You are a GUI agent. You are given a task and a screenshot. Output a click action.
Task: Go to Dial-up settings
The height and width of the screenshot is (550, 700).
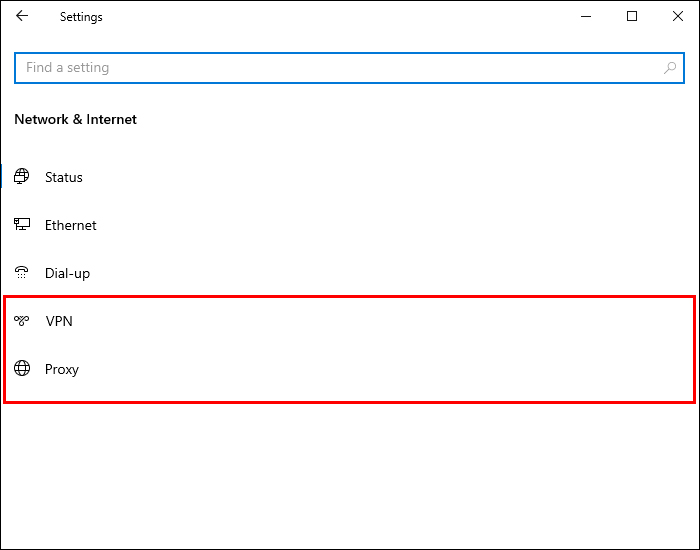[x=67, y=273]
